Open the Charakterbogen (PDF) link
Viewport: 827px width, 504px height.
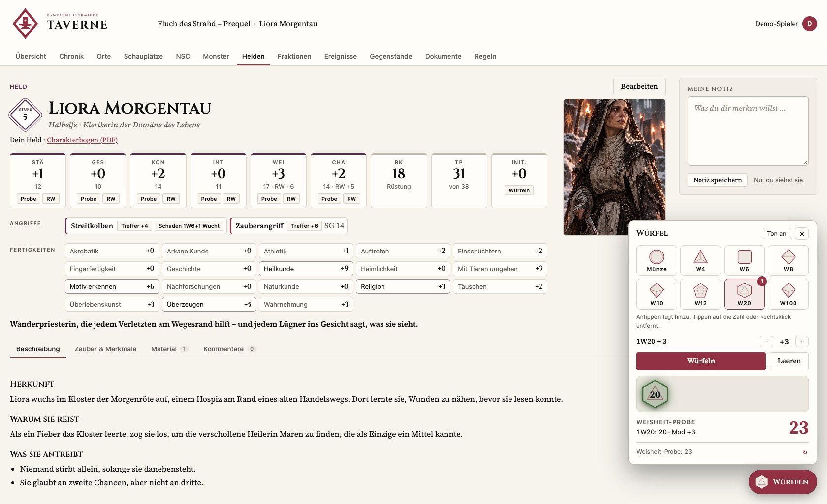82,140
